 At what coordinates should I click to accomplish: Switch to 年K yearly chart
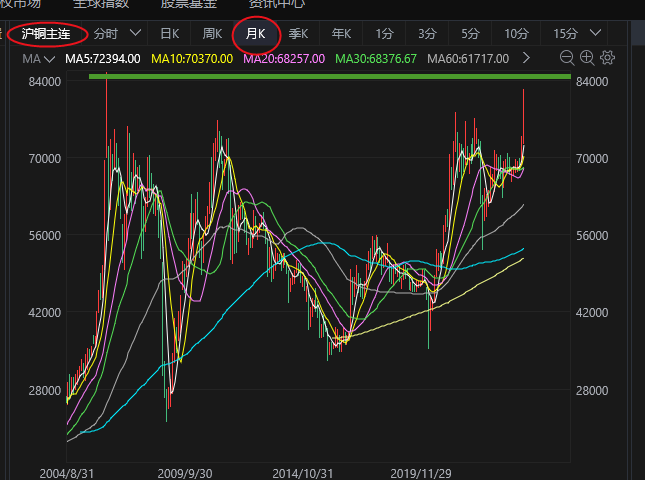tap(341, 34)
